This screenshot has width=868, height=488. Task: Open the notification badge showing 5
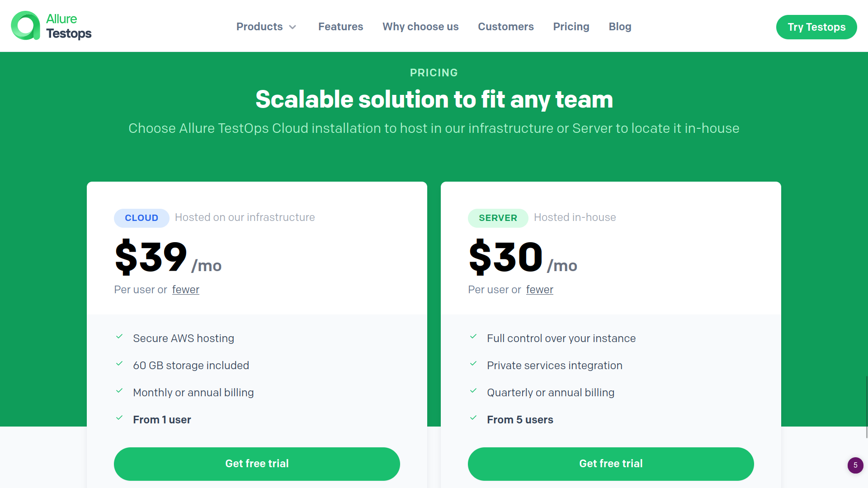click(x=855, y=465)
